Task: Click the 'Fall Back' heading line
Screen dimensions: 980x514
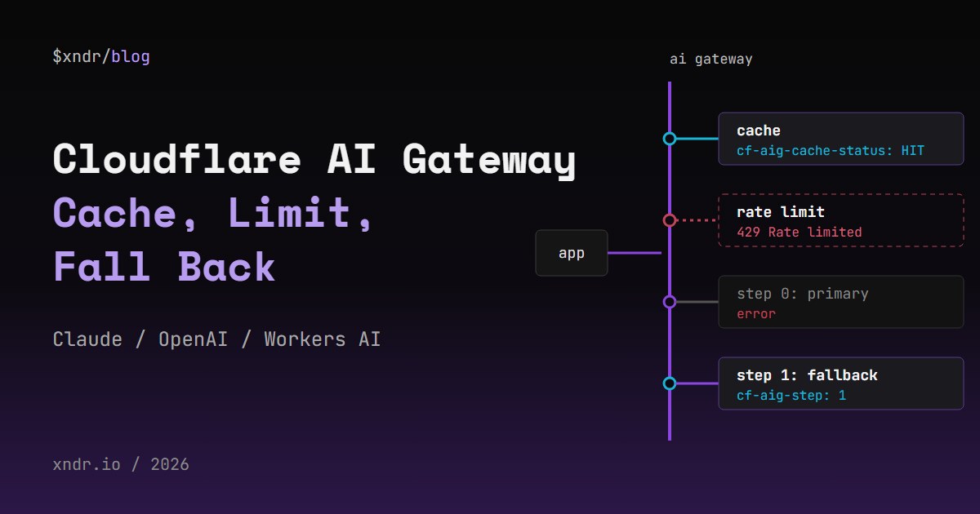Action: pyautogui.click(x=164, y=267)
